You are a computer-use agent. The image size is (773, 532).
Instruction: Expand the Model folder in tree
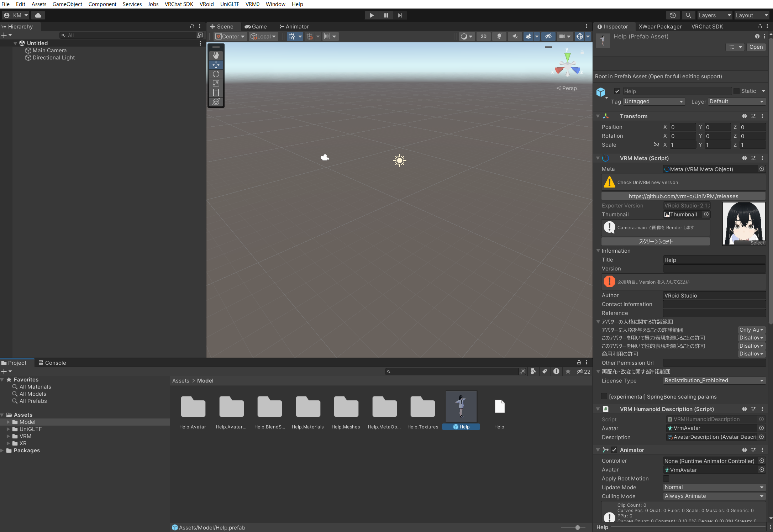(x=8, y=422)
